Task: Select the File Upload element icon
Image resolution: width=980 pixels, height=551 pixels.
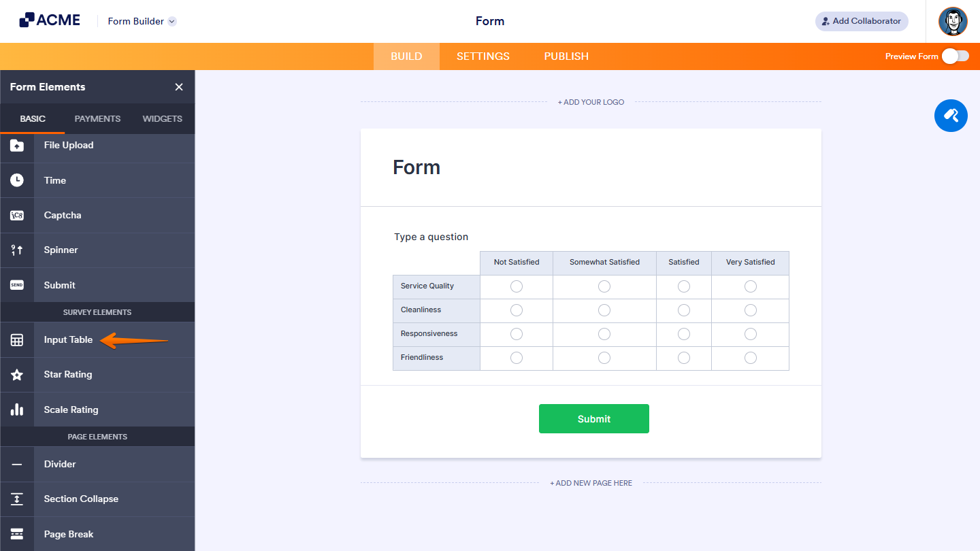Action: coord(16,145)
